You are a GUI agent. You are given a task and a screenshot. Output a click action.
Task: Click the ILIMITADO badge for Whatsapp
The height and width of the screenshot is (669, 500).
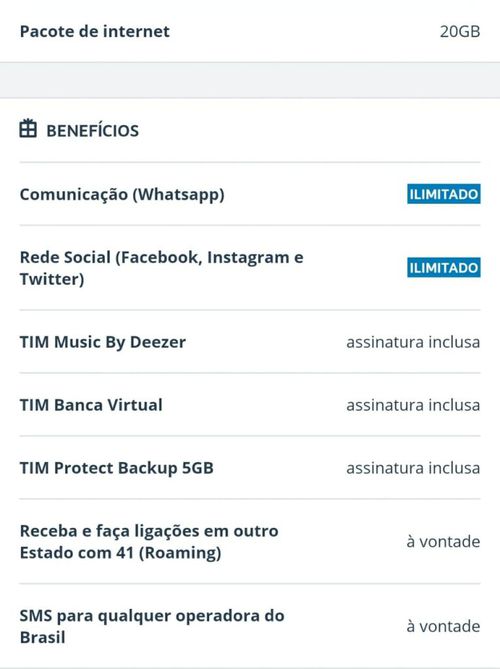pos(444,194)
